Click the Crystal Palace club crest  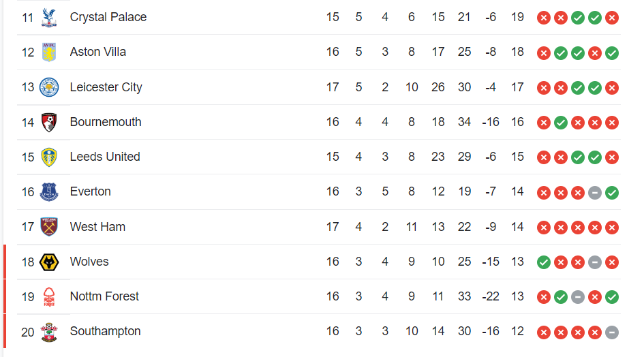[49, 18]
